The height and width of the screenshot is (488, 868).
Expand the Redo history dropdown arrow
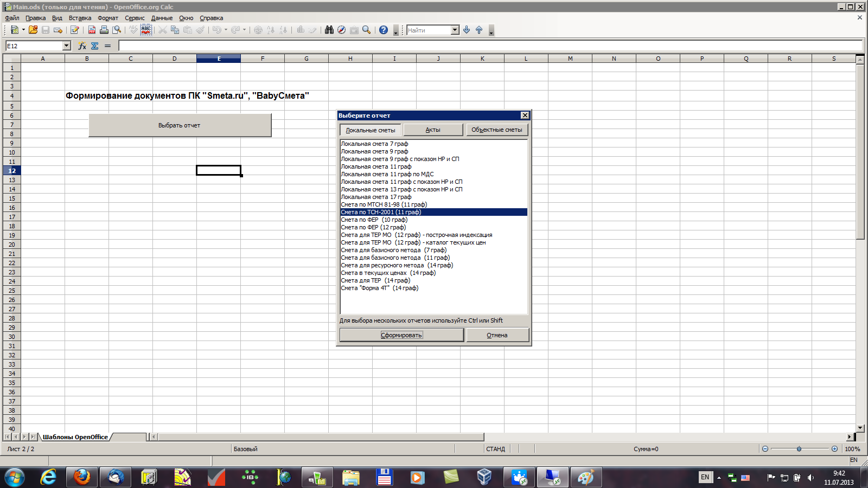point(244,30)
